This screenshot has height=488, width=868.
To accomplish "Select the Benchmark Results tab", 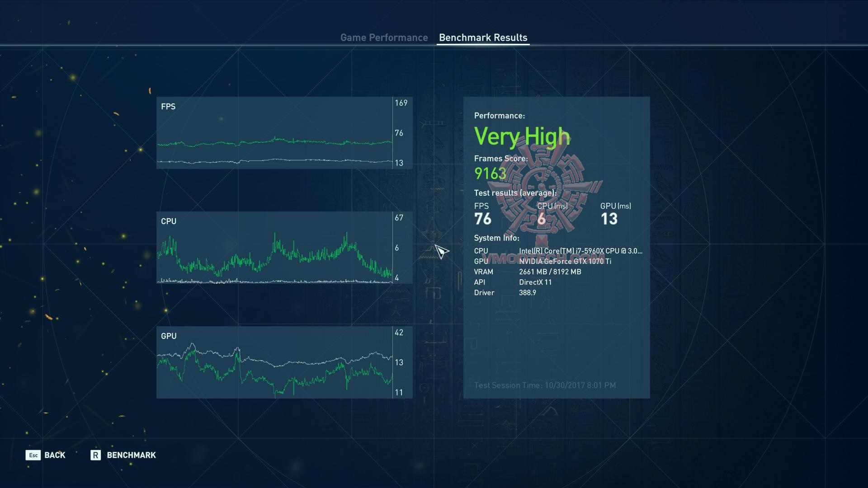I will pos(483,38).
